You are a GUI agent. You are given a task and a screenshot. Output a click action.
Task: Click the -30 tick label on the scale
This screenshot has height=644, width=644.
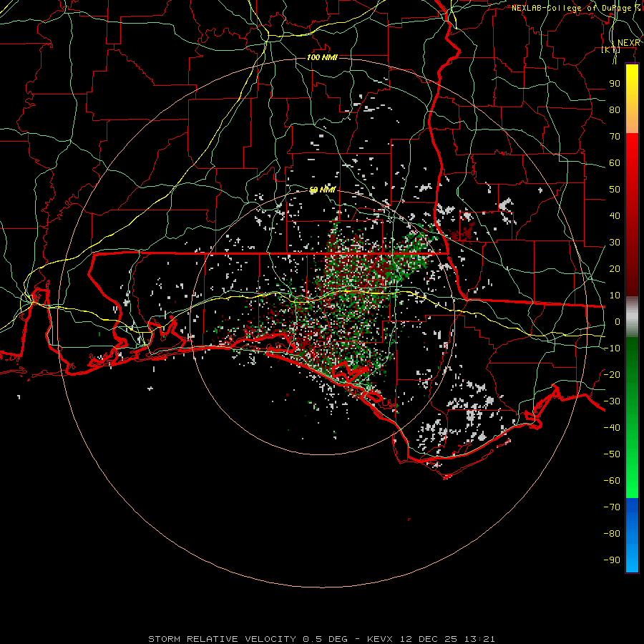(612, 401)
